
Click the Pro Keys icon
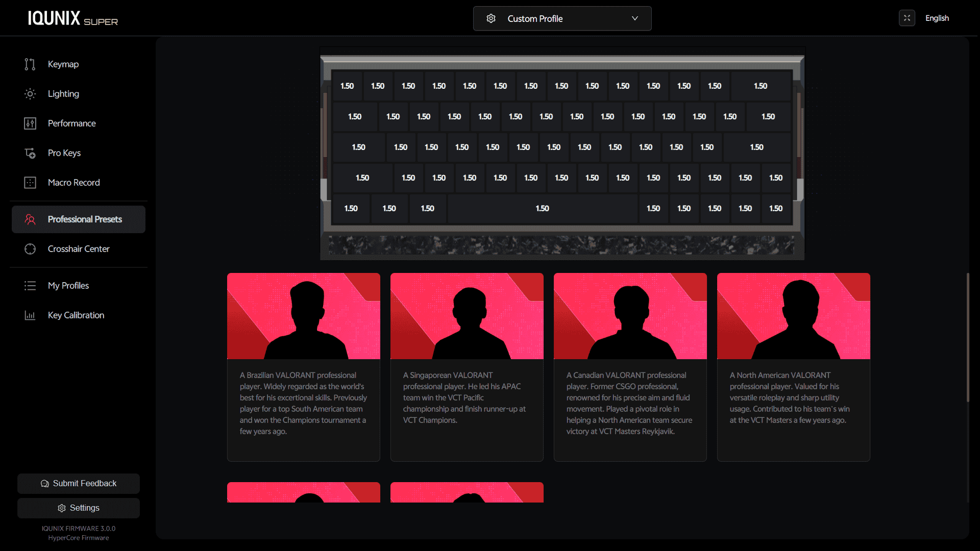(x=30, y=153)
